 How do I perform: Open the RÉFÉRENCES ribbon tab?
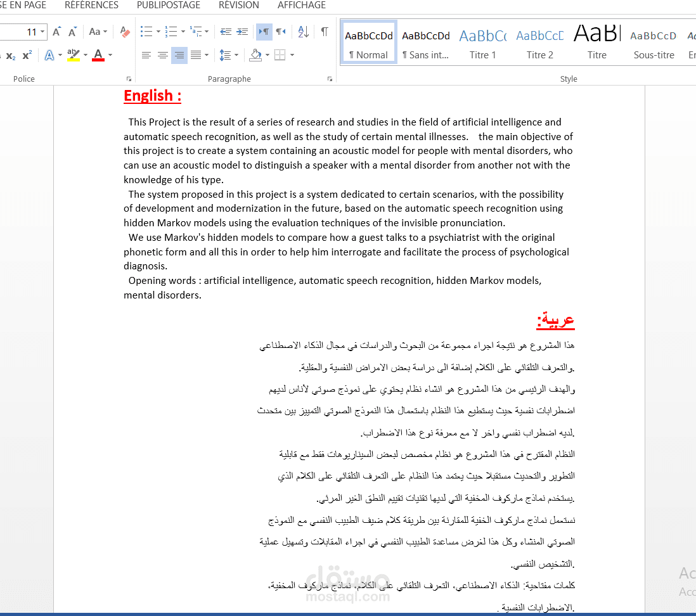[x=91, y=5]
